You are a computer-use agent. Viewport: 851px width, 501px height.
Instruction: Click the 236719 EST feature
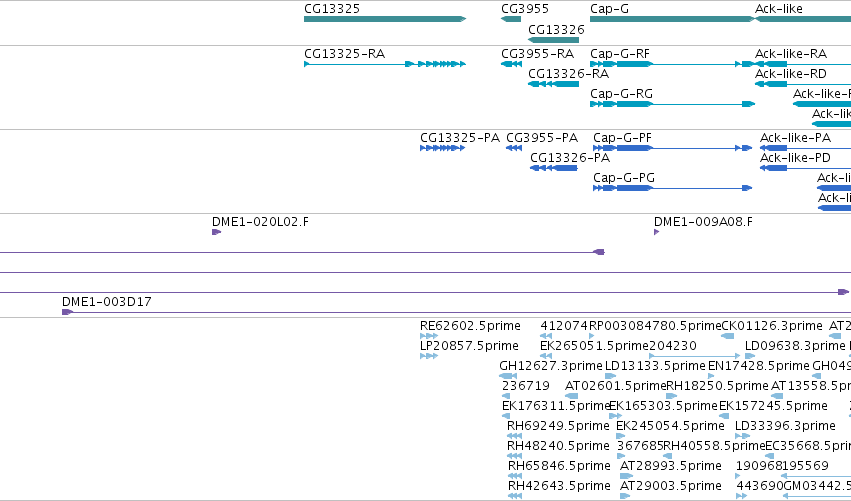pyautogui.click(x=506, y=396)
